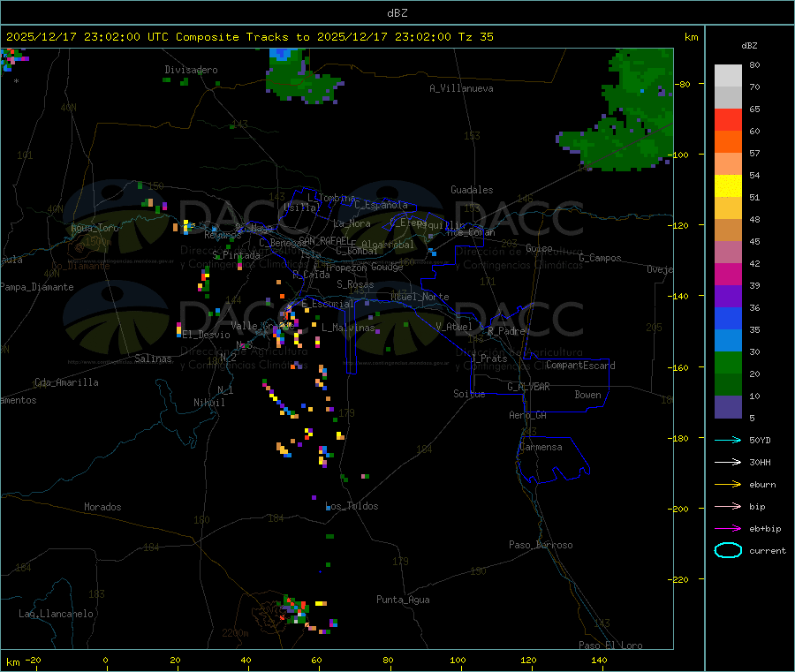Click the white 30HM arrow legend icon

point(728,462)
